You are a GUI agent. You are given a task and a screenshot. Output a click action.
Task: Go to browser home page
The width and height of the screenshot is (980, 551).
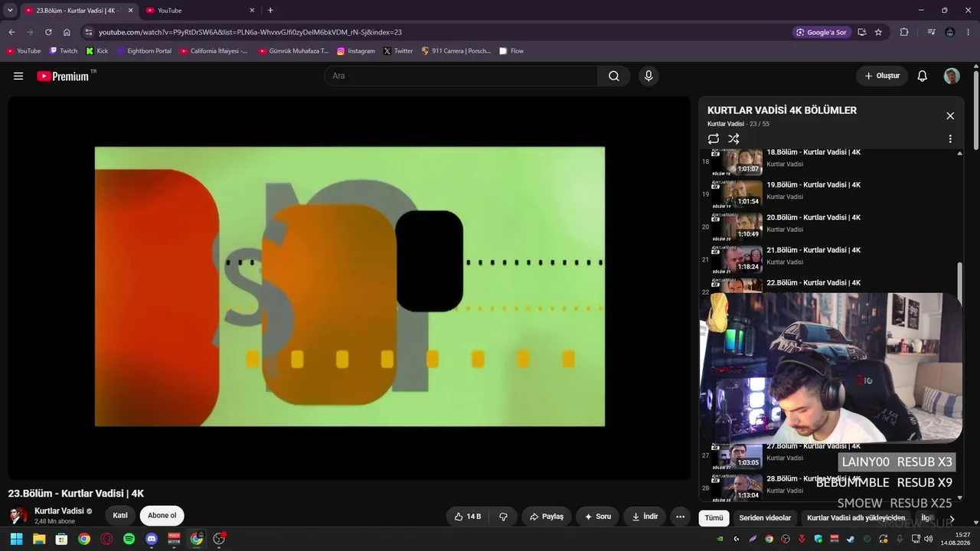tap(67, 32)
